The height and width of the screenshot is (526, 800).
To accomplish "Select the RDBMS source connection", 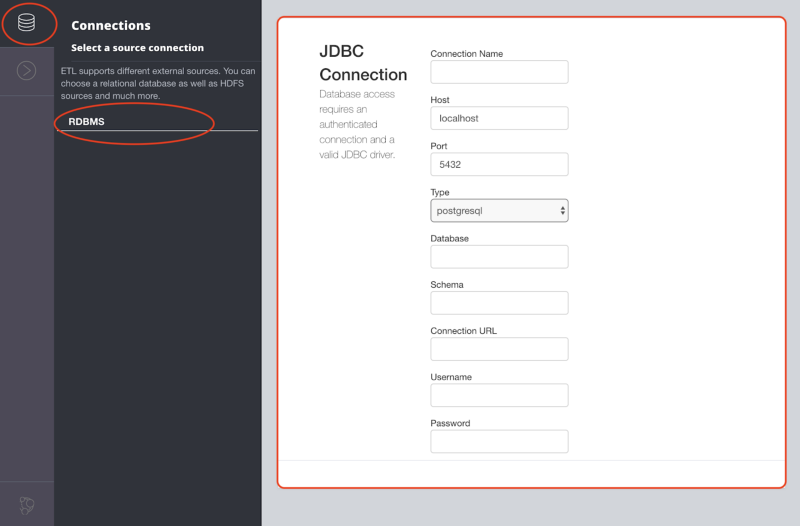I will [x=157, y=121].
